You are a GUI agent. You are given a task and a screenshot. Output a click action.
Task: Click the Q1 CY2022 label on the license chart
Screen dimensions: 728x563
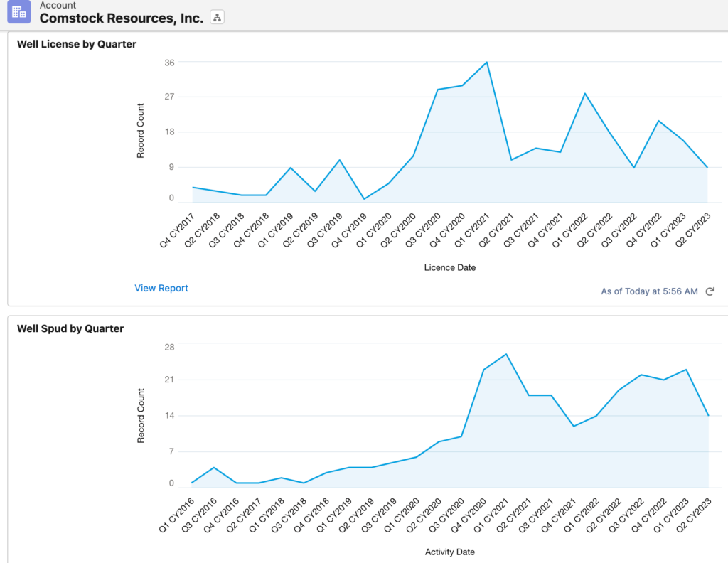coord(569,230)
